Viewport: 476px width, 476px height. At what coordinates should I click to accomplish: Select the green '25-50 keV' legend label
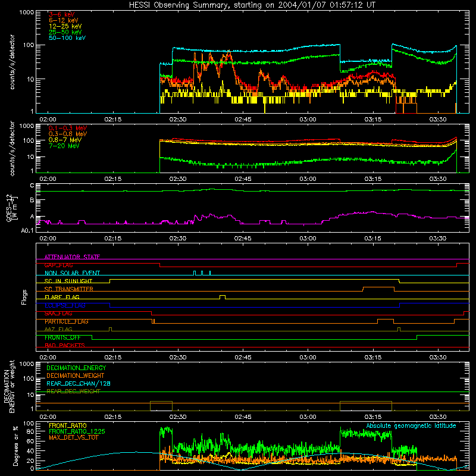point(65,32)
